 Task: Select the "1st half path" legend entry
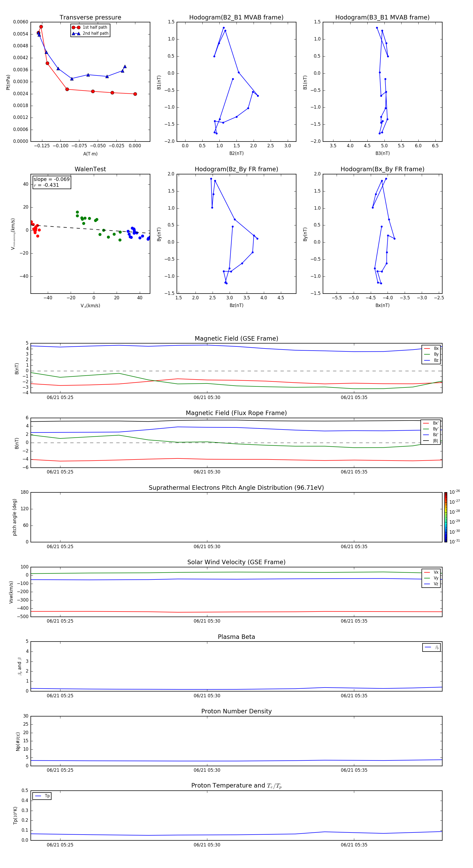pyautogui.click(x=90, y=27)
